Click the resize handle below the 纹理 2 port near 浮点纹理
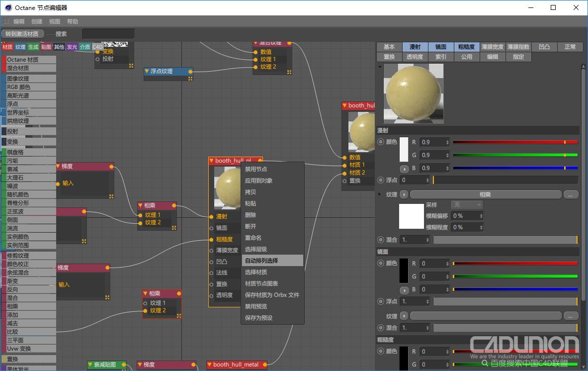This screenshot has width=588, height=371. click(x=289, y=72)
